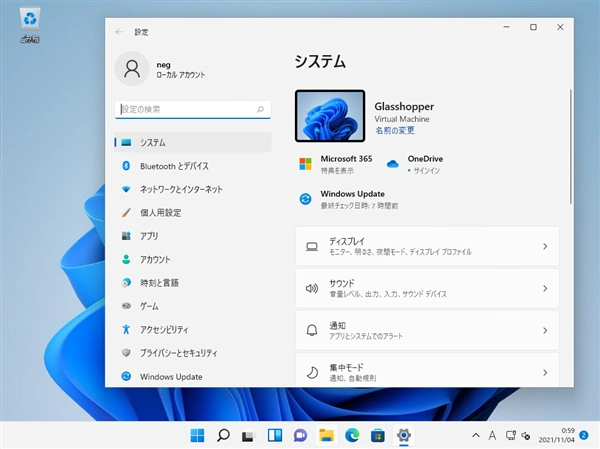
Task: Click the Display monitor icon
Action: [312, 247]
